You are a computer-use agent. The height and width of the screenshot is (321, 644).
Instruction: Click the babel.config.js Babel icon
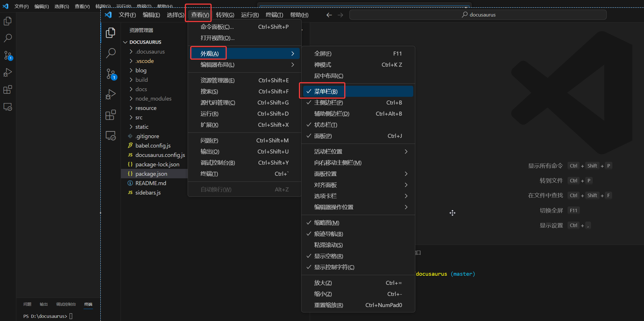point(130,146)
